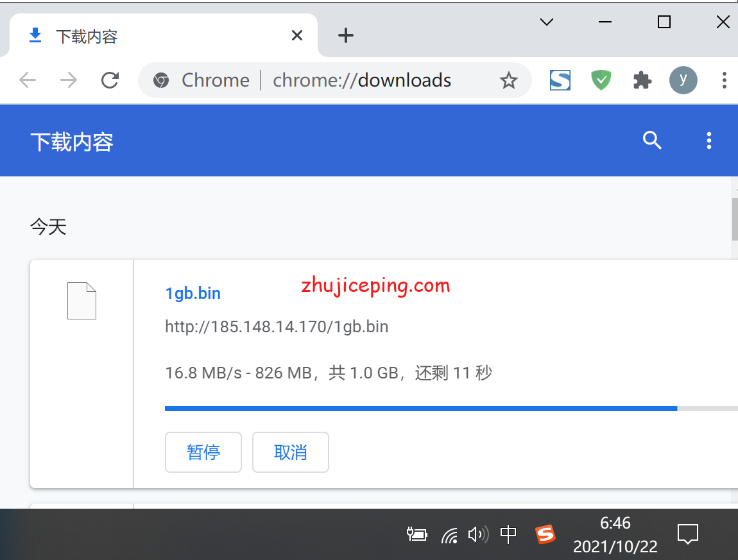
Task: Mute system sound via volume icon
Action: (x=479, y=534)
